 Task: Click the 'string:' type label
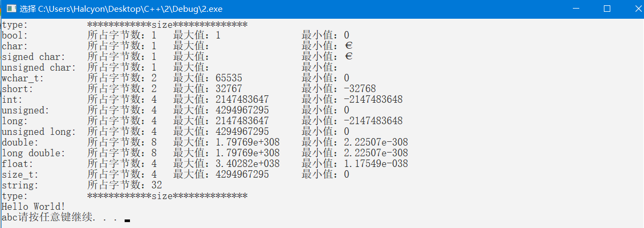[20, 185]
